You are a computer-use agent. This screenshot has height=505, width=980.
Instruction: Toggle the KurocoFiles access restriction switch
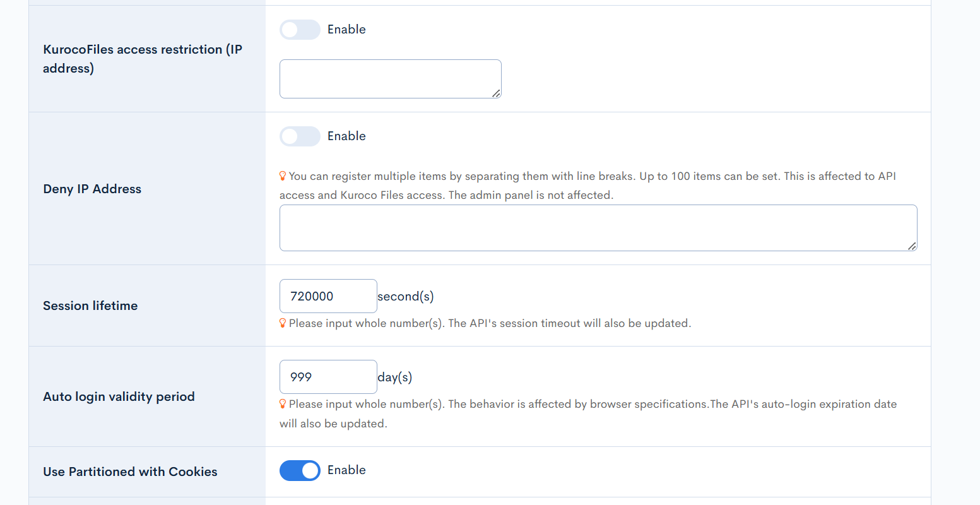[300, 30]
